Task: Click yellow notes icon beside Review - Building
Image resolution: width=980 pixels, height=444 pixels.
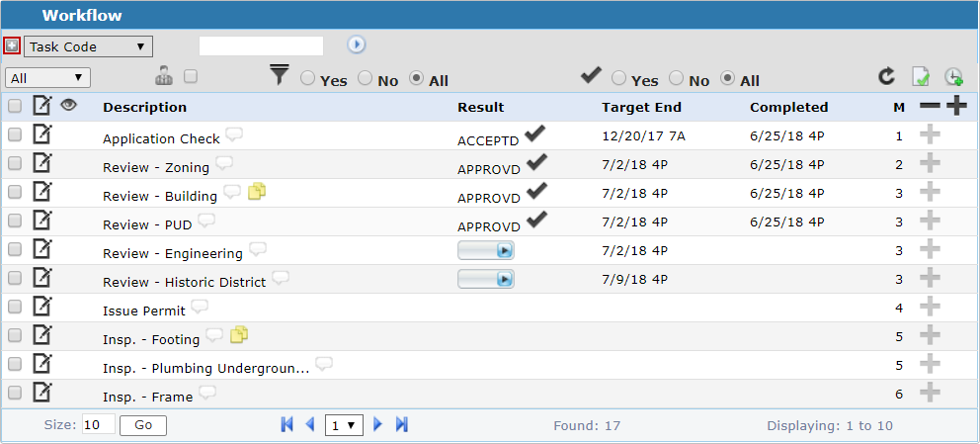Action: point(256,192)
